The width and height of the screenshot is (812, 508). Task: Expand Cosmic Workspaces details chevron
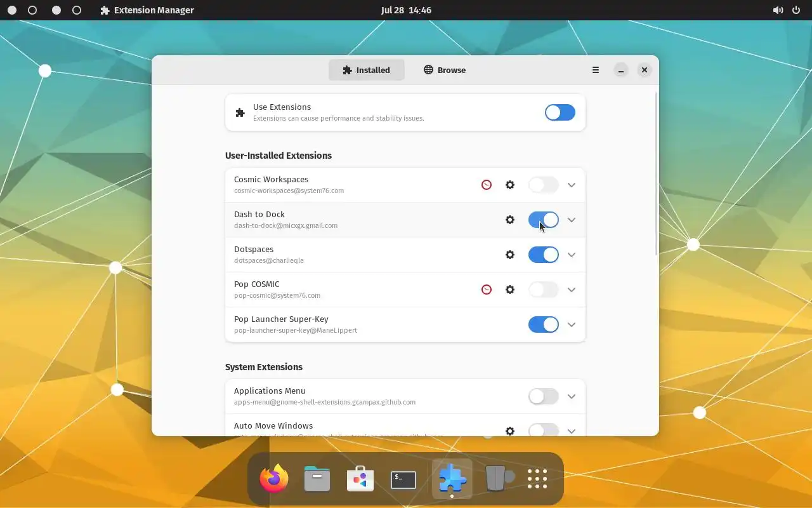(x=572, y=185)
